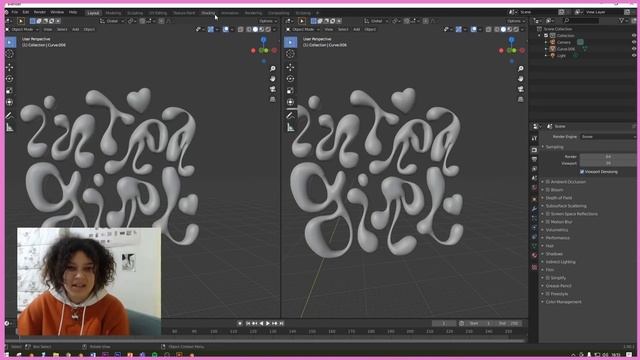Activate the Rotate tool in left viewport
Screen dimensions: 640x360
10,79
